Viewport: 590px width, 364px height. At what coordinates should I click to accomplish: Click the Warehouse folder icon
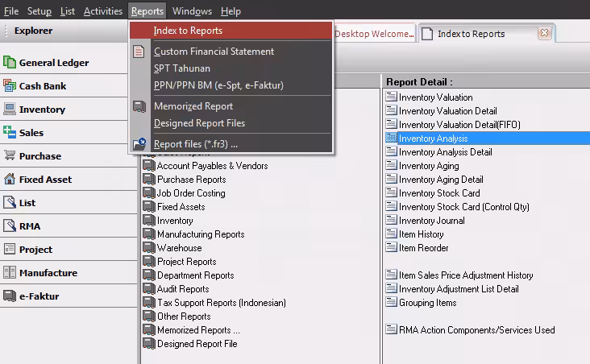tap(149, 248)
